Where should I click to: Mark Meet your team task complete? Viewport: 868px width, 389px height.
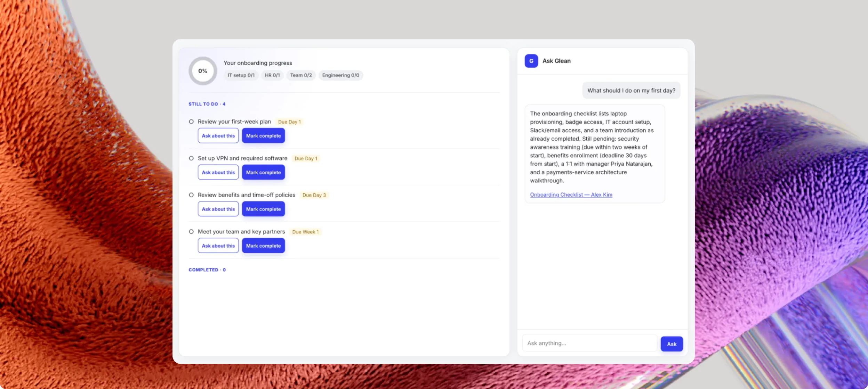tap(264, 246)
